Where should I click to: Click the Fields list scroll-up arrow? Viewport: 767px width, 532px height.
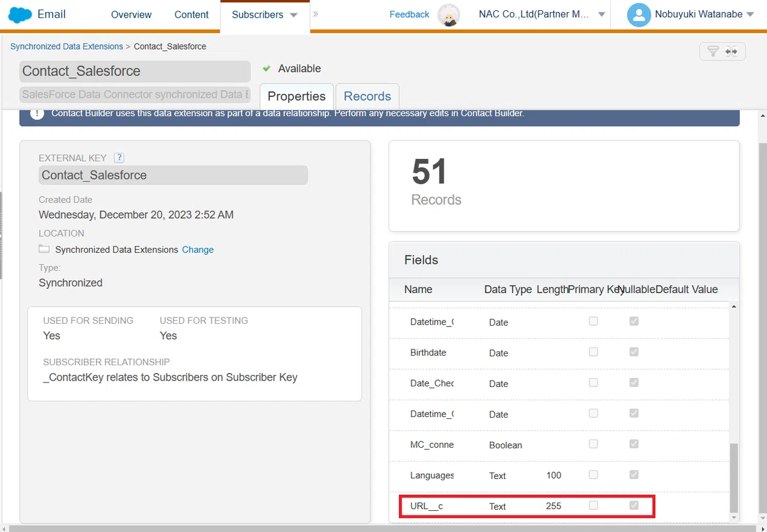[x=733, y=307]
